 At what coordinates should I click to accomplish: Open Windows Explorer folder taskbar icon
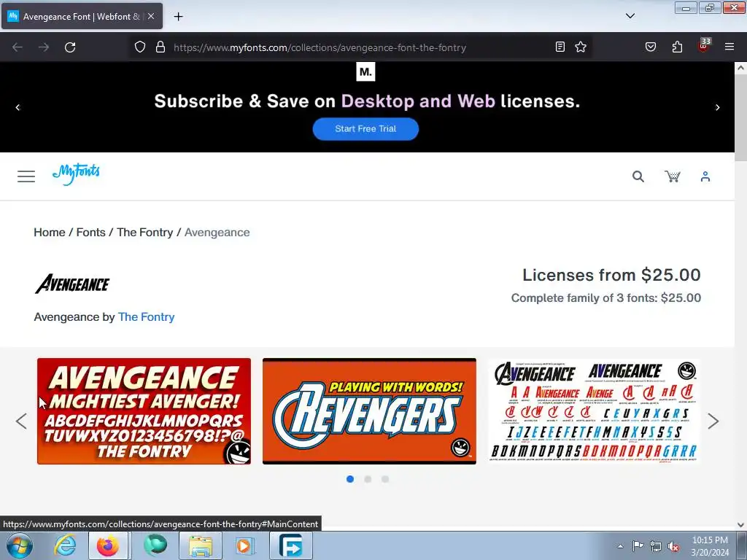pos(201,545)
